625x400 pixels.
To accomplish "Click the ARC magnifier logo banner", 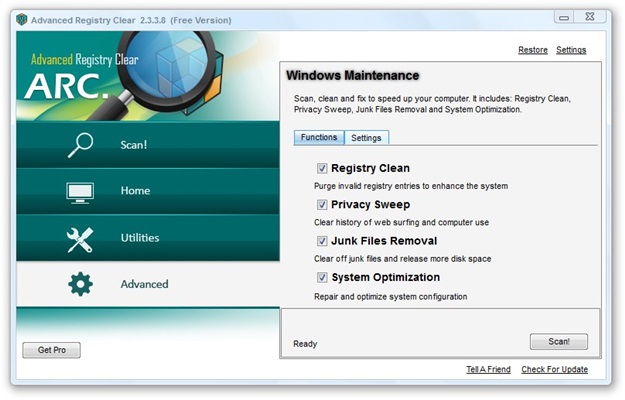I will tap(148, 76).
